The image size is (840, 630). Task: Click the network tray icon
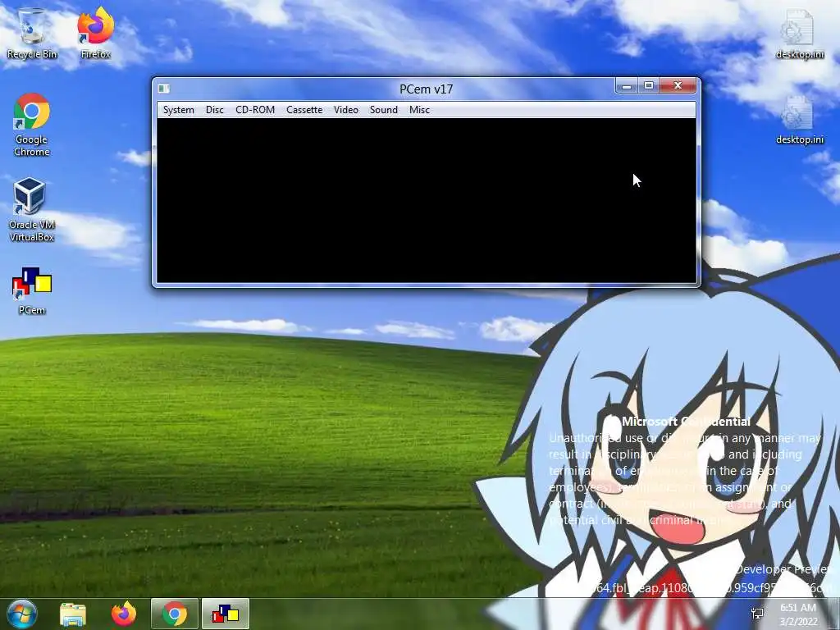[x=757, y=614]
